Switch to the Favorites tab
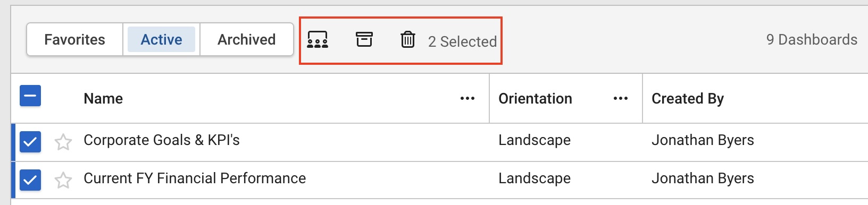 tap(75, 39)
